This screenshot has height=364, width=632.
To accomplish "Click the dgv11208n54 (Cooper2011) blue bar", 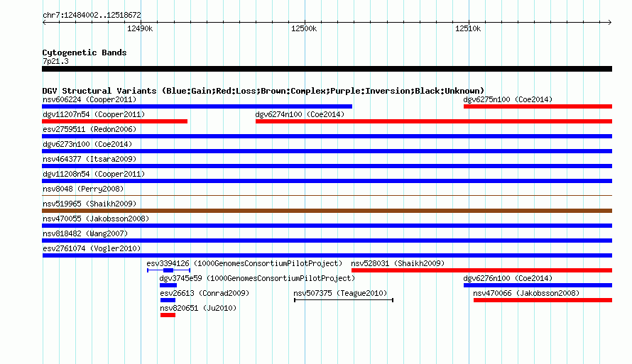I will [327, 181].
